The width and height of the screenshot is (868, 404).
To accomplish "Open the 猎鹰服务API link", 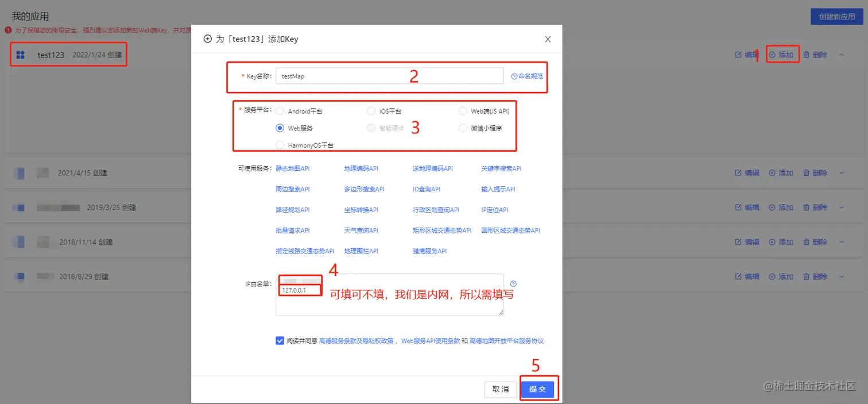I will [x=429, y=251].
